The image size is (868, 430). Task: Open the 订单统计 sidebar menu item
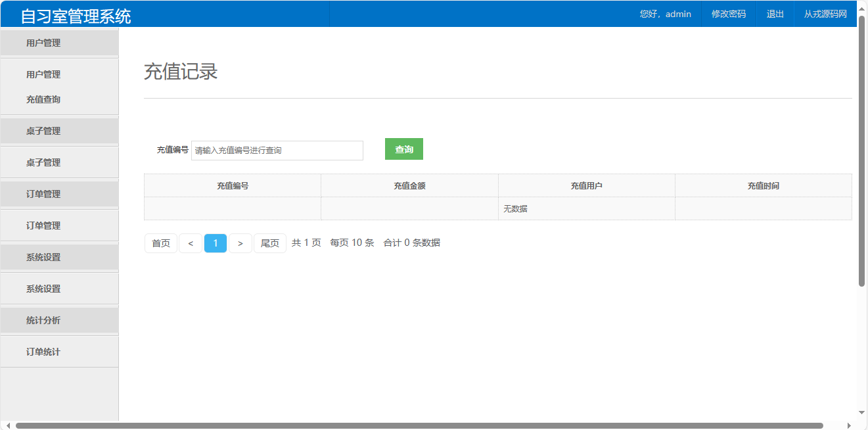point(43,352)
